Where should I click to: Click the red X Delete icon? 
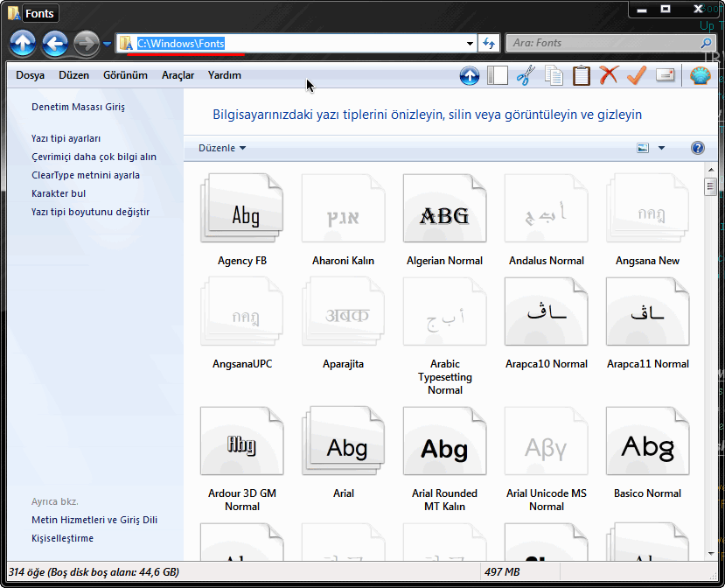(x=609, y=75)
